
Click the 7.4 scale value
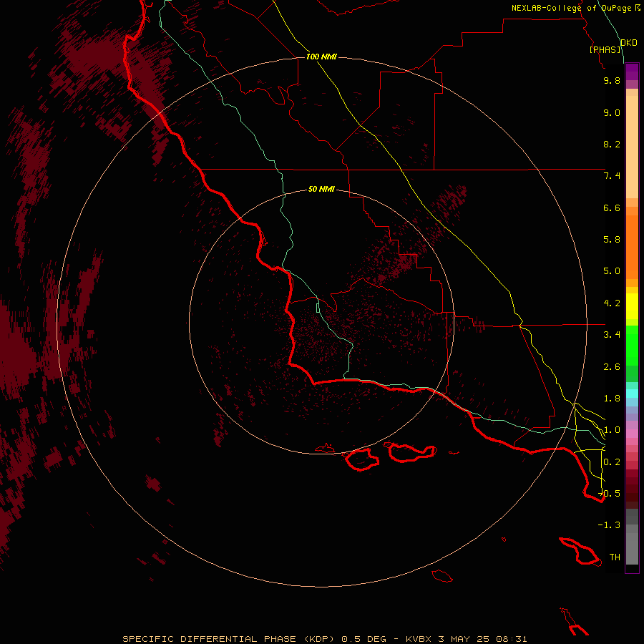(x=612, y=176)
